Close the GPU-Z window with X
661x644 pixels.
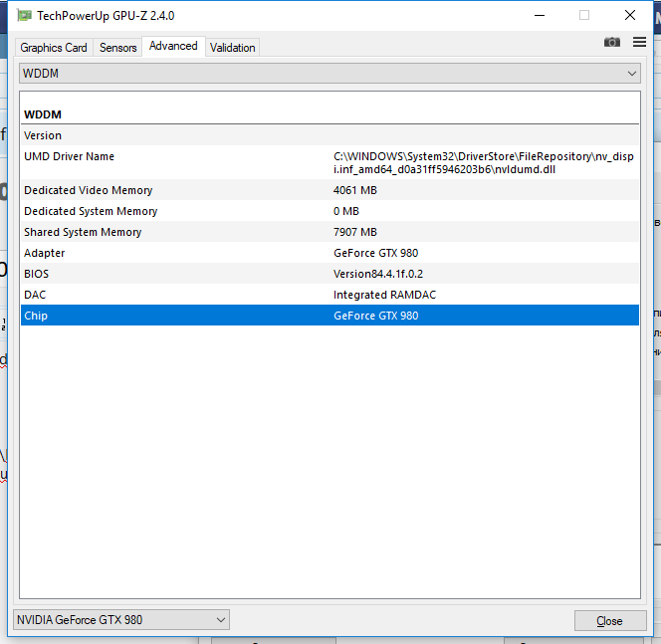click(x=629, y=15)
